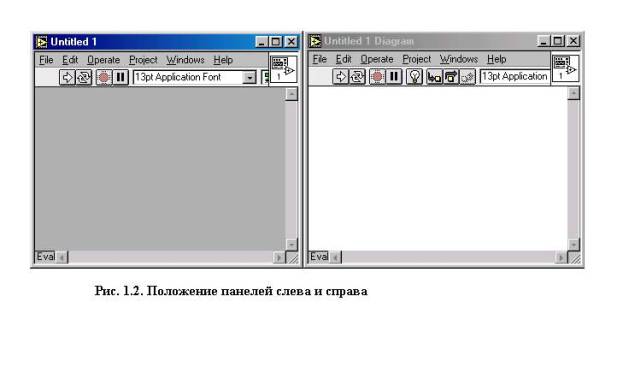623x385 pixels.
Task: Click Abort Execution button in front panel
Action: [104, 77]
